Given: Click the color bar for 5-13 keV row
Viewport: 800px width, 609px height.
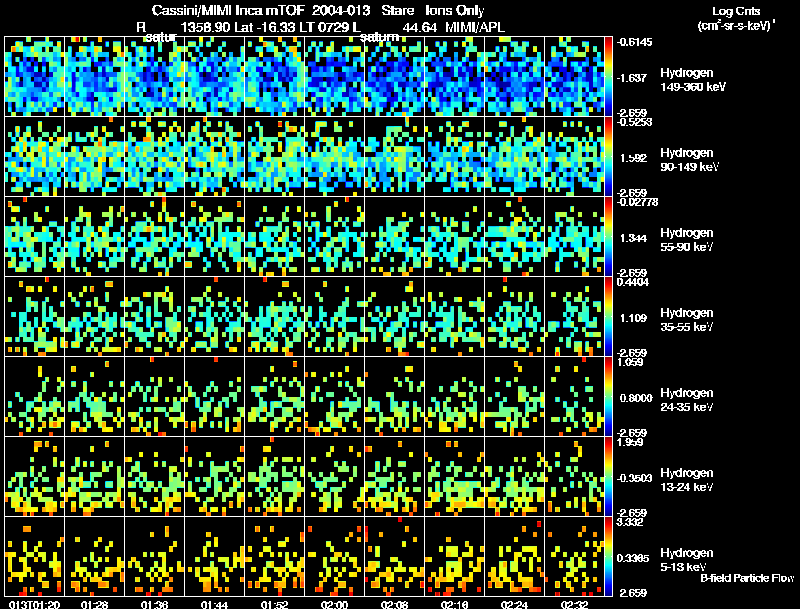Looking at the screenshot, I should [608, 557].
